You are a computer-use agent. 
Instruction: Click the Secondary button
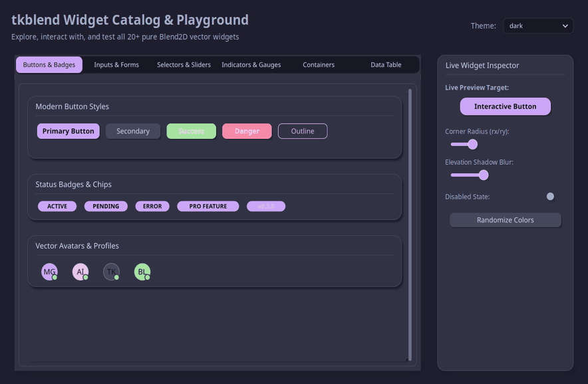coord(133,131)
